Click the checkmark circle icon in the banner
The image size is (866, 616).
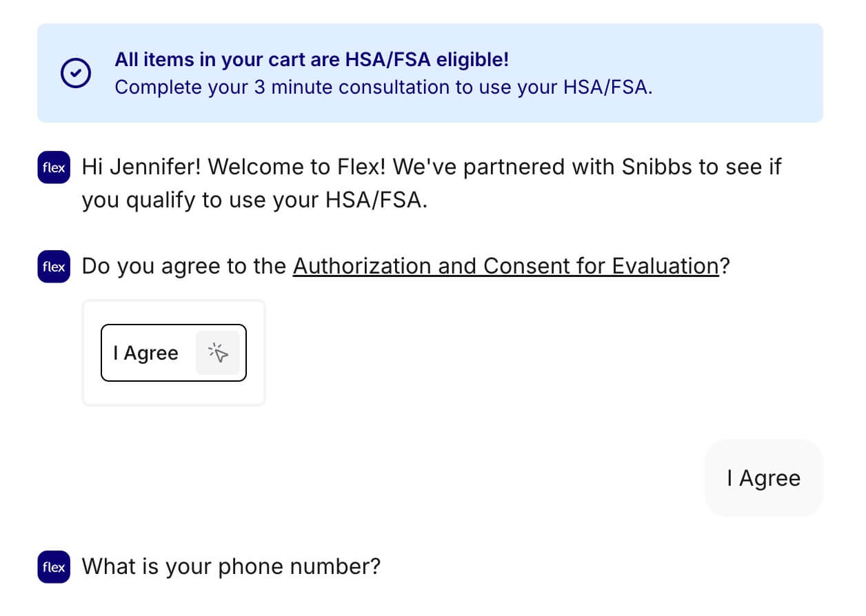[76, 74]
